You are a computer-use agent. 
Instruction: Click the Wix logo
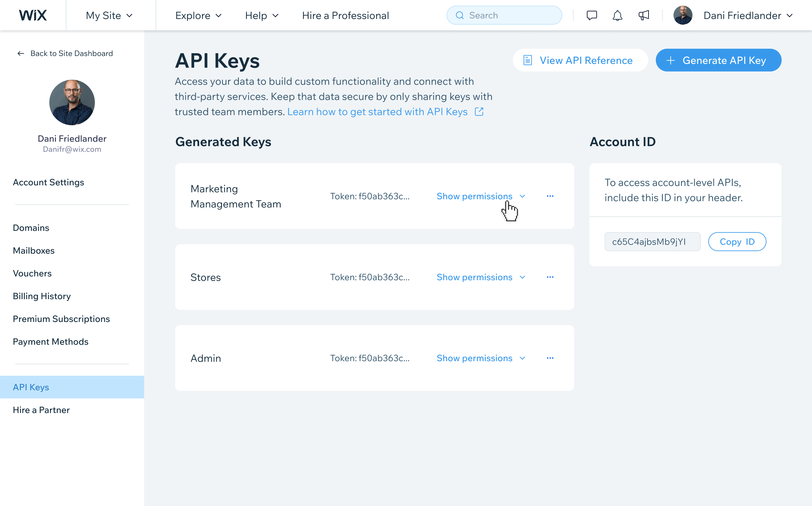coord(33,15)
